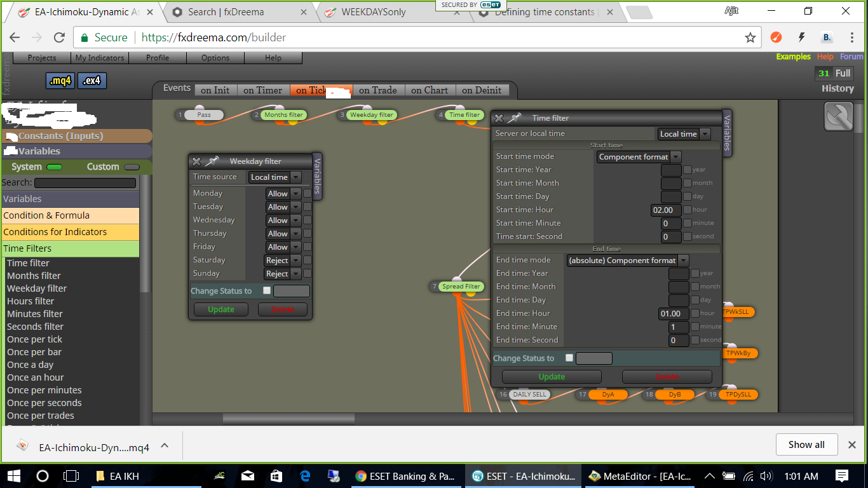Switch to the on Init event tab
Image resolution: width=868 pixels, height=488 pixels.
(x=215, y=90)
